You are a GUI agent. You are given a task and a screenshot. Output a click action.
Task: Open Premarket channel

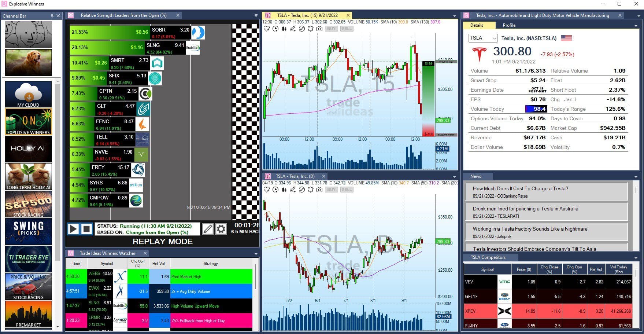tap(29, 314)
